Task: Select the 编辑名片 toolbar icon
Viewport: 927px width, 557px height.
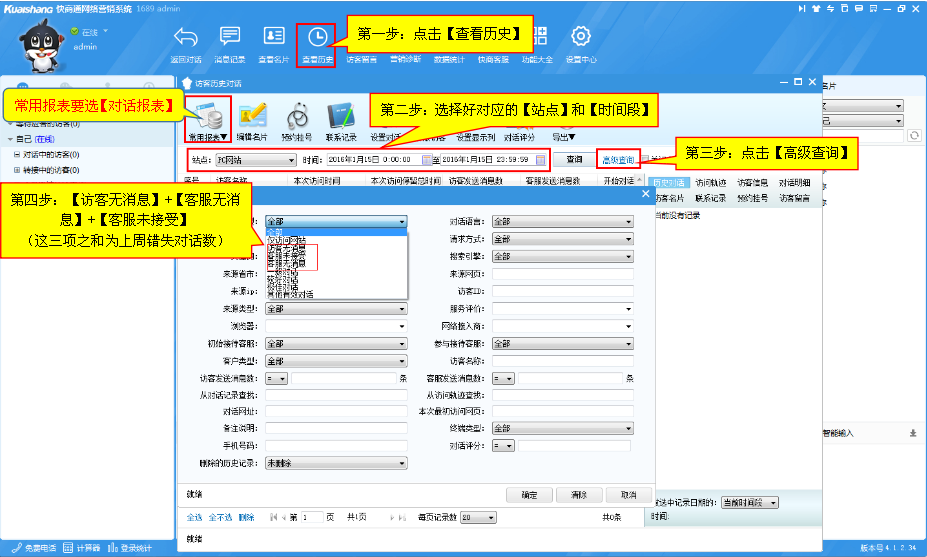Action: tap(252, 115)
